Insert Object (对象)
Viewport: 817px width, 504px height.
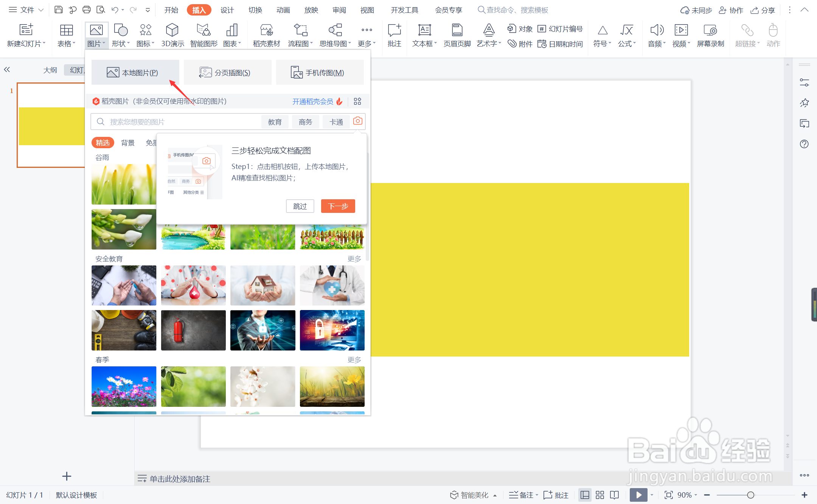point(520,29)
